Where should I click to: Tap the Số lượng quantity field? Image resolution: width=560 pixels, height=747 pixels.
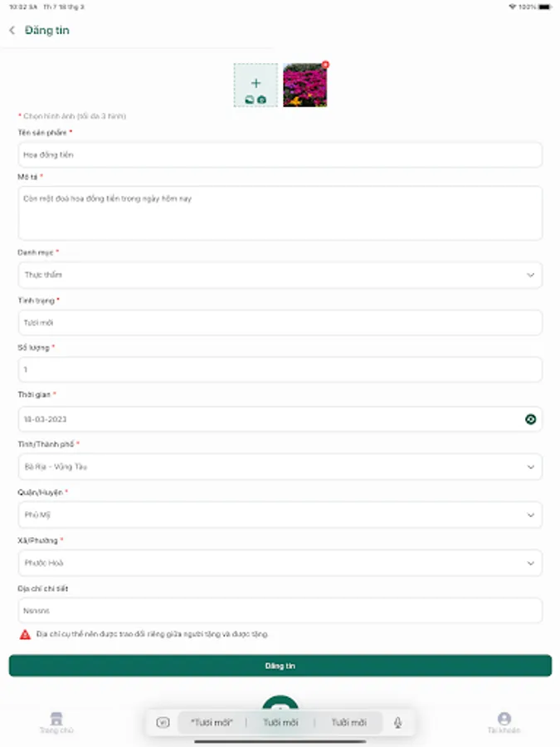[280, 369]
